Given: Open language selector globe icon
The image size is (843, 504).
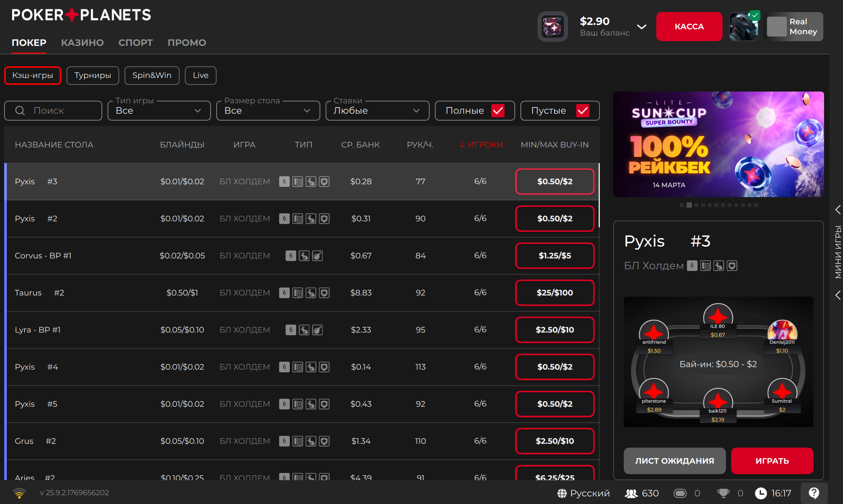Looking at the screenshot, I should [x=562, y=493].
